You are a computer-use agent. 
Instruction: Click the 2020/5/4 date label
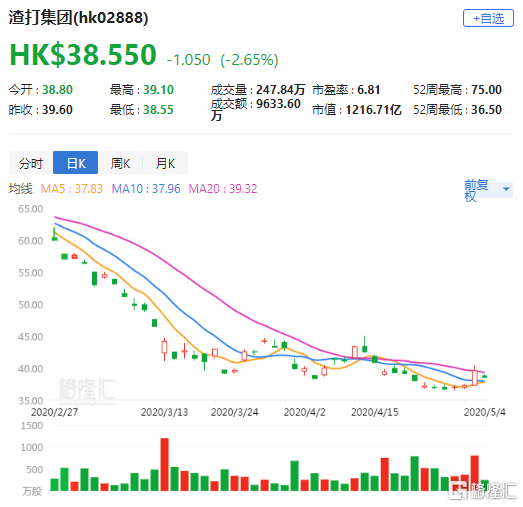[x=484, y=412]
